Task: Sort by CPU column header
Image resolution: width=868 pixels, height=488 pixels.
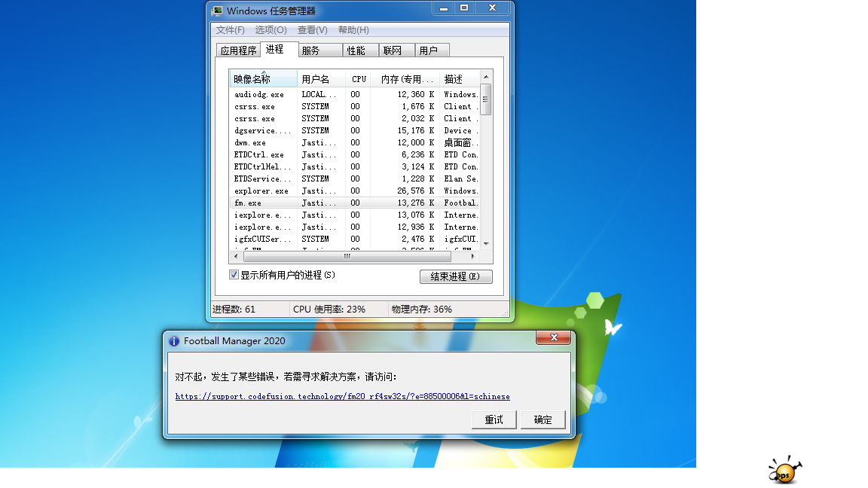Action: (x=358, y=79)
